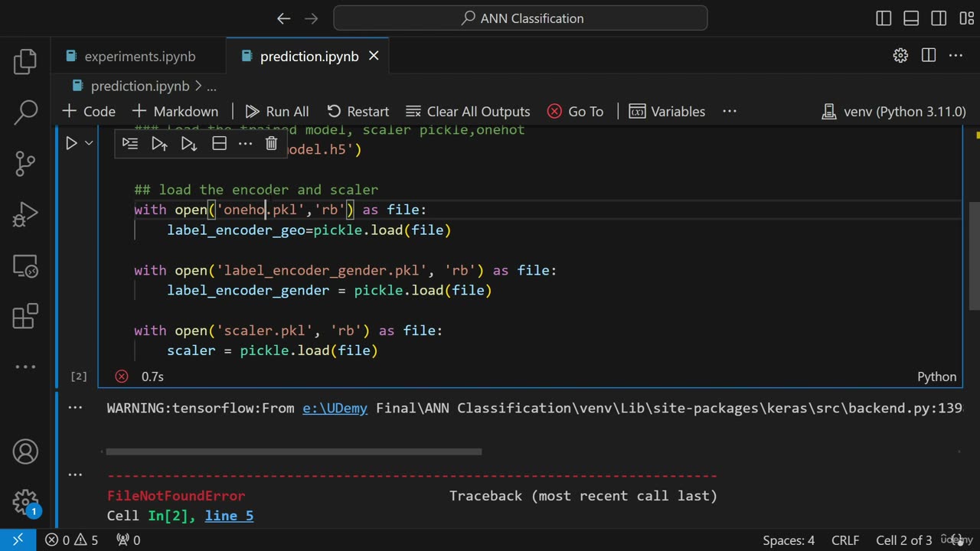This screenshot has width=980, height=551.
Task: Open the Customize Layout control
Action: (x=965, y=18)
